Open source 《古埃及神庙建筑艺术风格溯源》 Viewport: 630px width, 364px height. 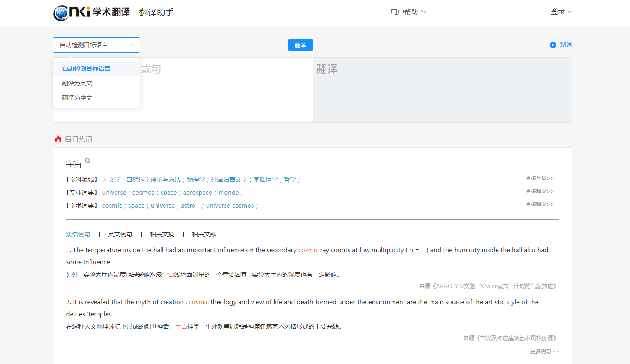[x=510, y=338]
